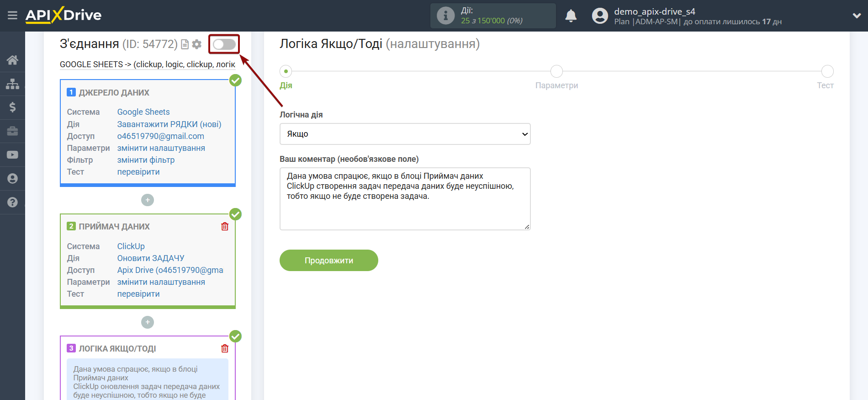Click the connection name text
Viewport: 868px width, 400px height.
148,64
